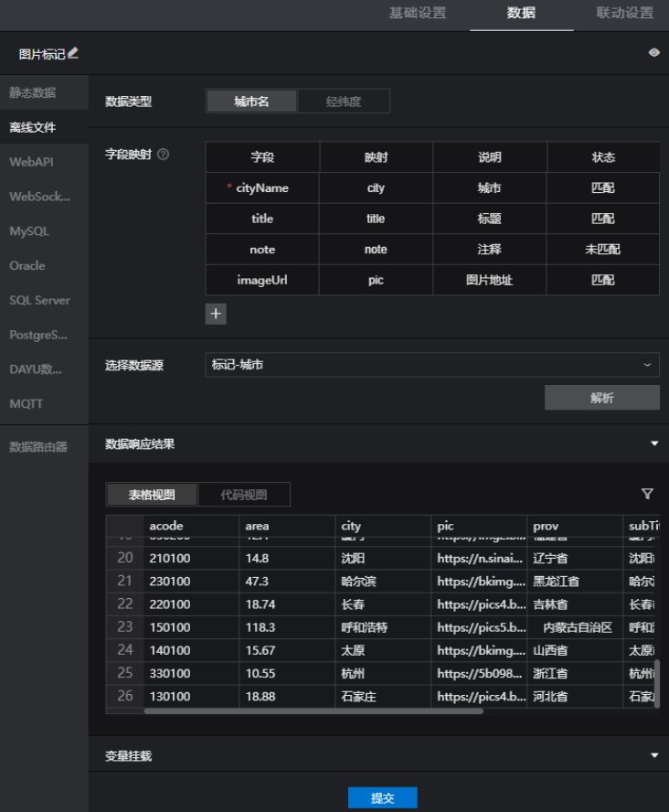Expand the 变量挂载 section
The height and width of the screenshot is (812, 669).
click(x=653, y=755)
